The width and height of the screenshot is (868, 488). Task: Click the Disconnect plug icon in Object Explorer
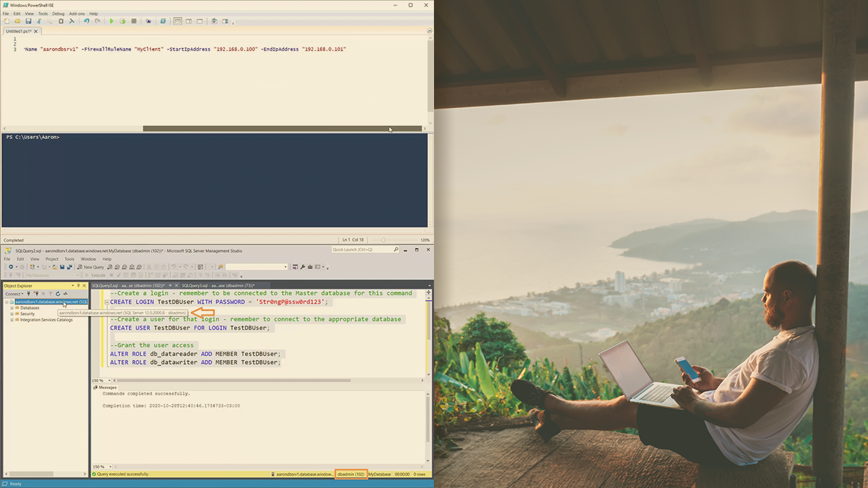point(36,293)
